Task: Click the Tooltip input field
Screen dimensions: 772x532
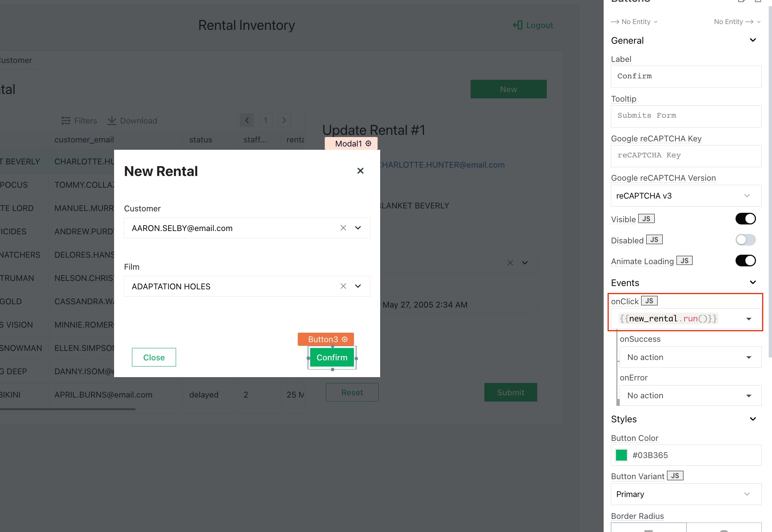Action: (686, 116)
